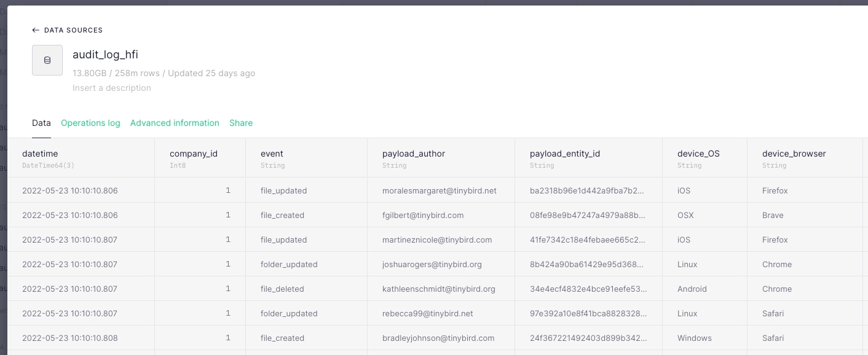This screenshot has width=868, height=355.
Task: Click the payload_author column header
Action: click(414, 154)
